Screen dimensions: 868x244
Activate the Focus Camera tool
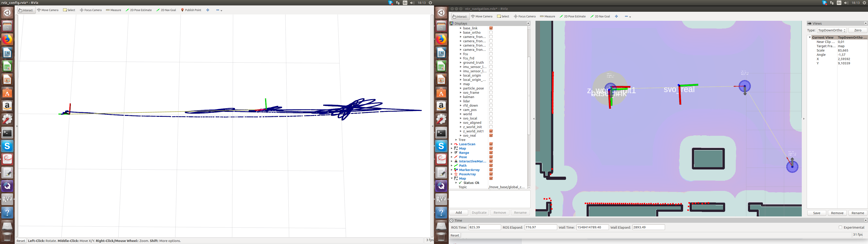pyautogui.click(x=90, y=10)
